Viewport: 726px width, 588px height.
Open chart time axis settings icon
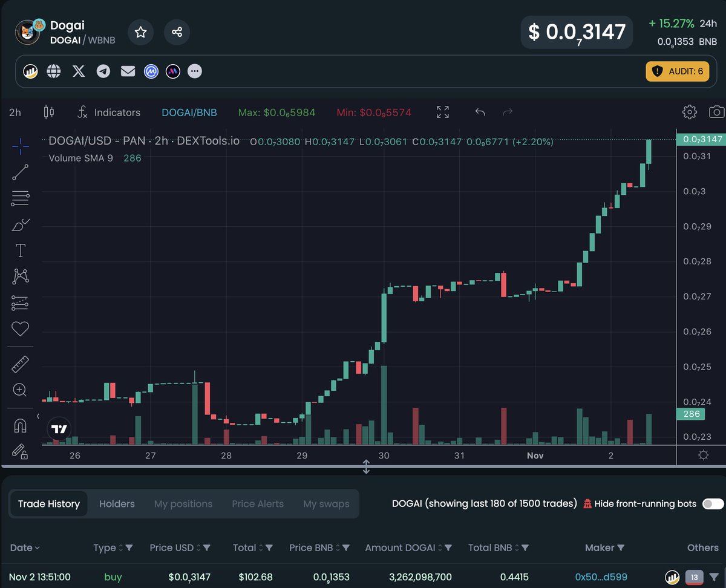coord(703,456)
